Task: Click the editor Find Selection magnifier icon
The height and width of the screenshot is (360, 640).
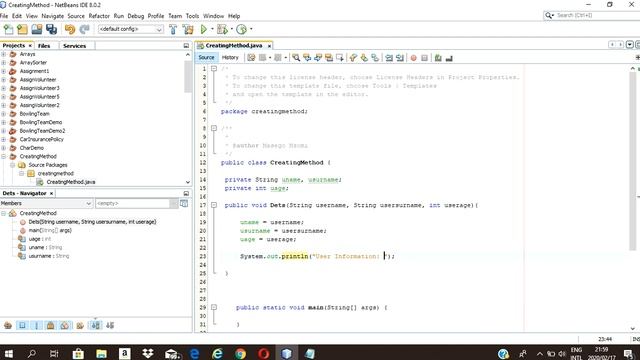Action: [296, 58]
